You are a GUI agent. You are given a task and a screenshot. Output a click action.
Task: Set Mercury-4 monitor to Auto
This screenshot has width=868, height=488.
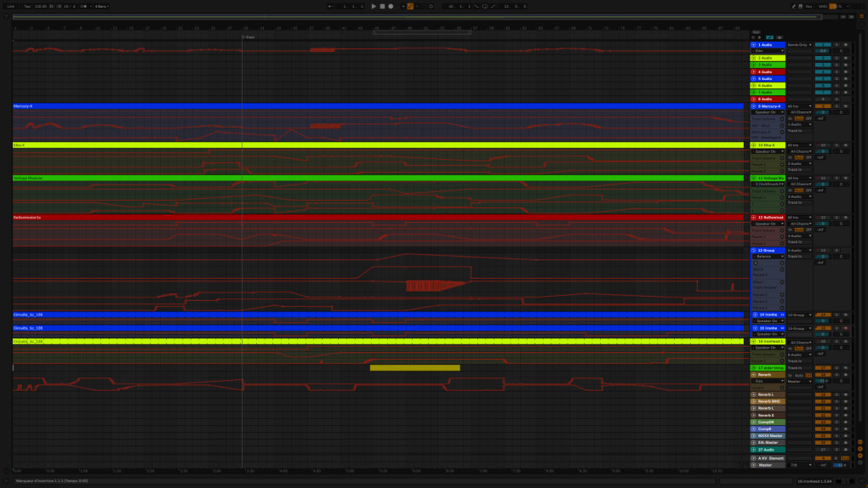[x=799, y=118]
